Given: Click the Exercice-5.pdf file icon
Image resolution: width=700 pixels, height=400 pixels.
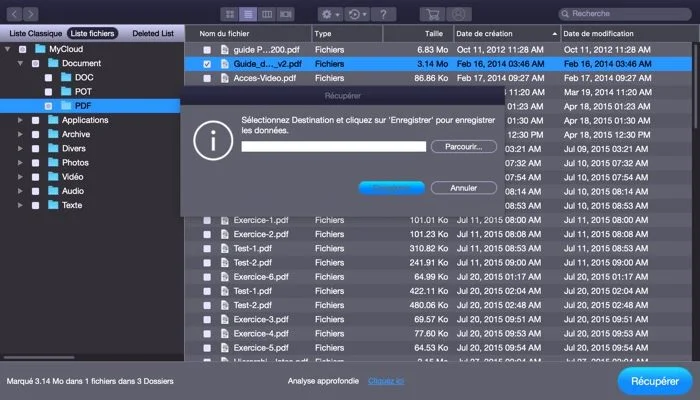Looking at the screenshot, I should (x=225, y=348).
